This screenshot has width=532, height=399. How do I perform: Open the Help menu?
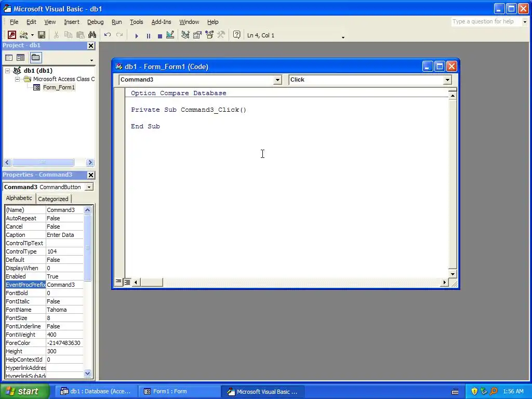tap(212, 22)
